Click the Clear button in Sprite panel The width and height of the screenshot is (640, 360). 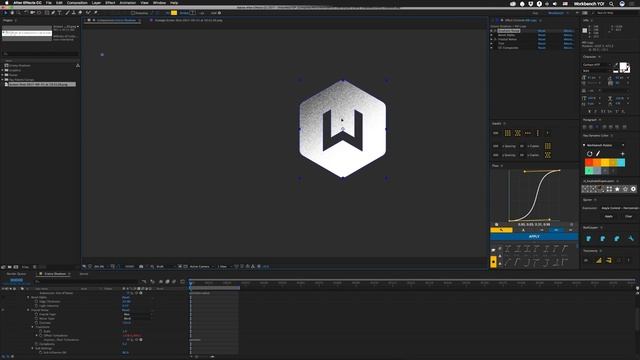629,216
